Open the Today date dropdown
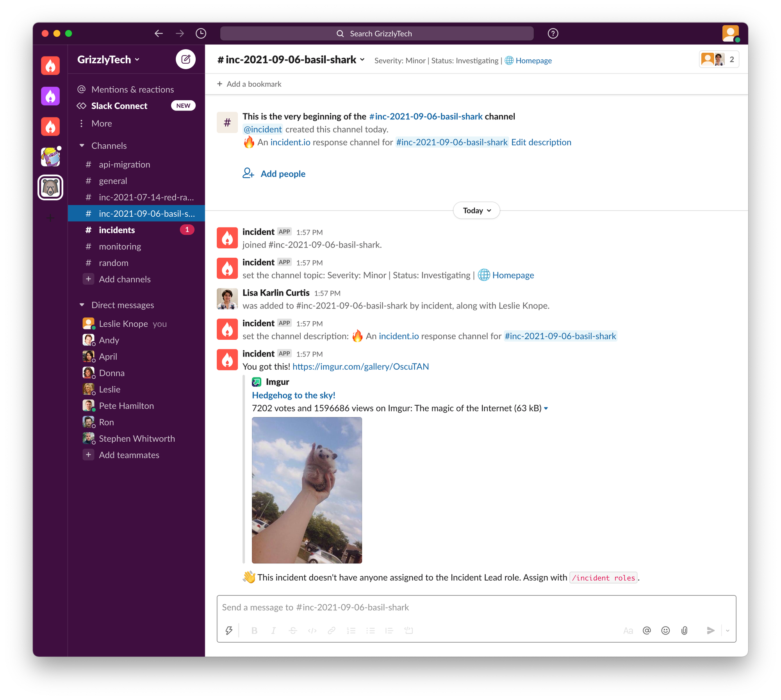781x700 pixels. [476, 210]
